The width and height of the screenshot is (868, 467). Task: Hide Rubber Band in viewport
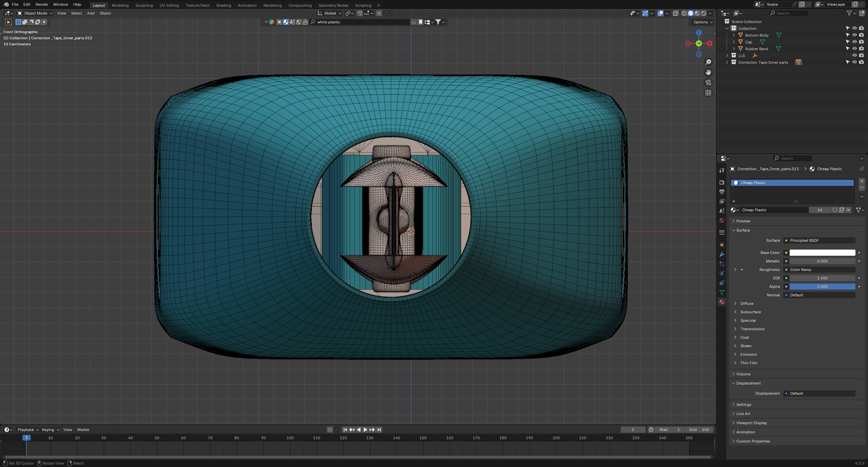(x=854, y=48)
